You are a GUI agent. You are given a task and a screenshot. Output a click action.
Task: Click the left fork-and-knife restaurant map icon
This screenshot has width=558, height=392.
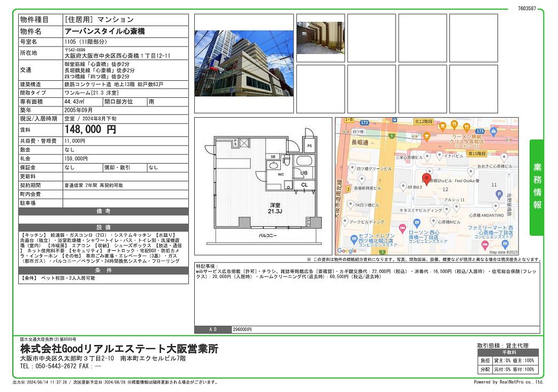(454, 125)
